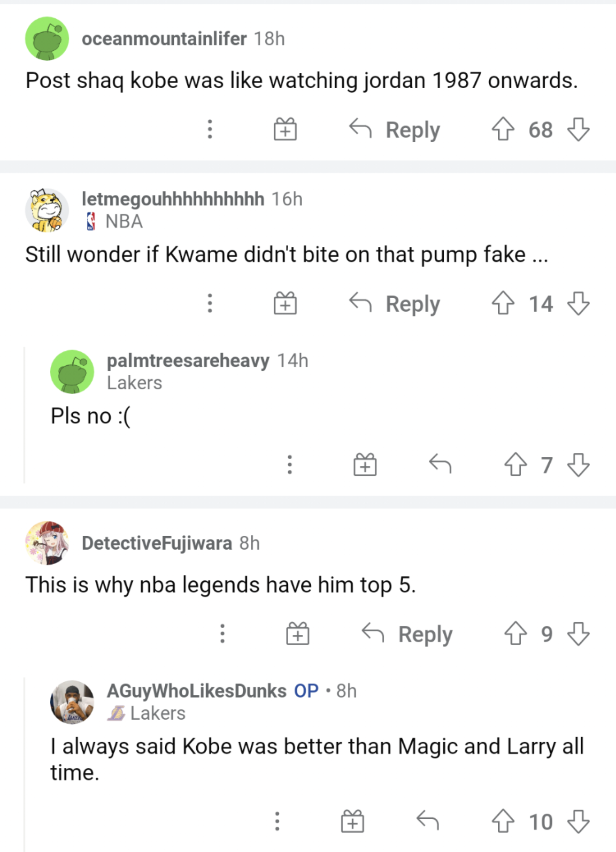Give an award to oceanmountainlifer's comment
The height and width of the screenshot is (852, 616).
(285, 129)
